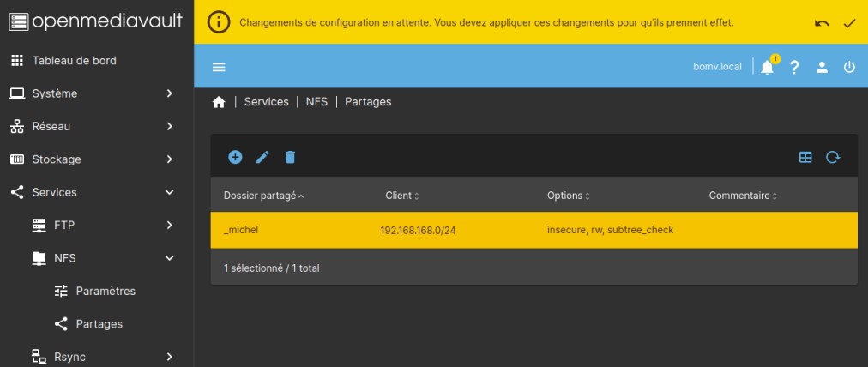Image resolution: width=868 pixels, height=367 pixels.
Task: Open the help question mark icon
Action: tap(794, 67)
